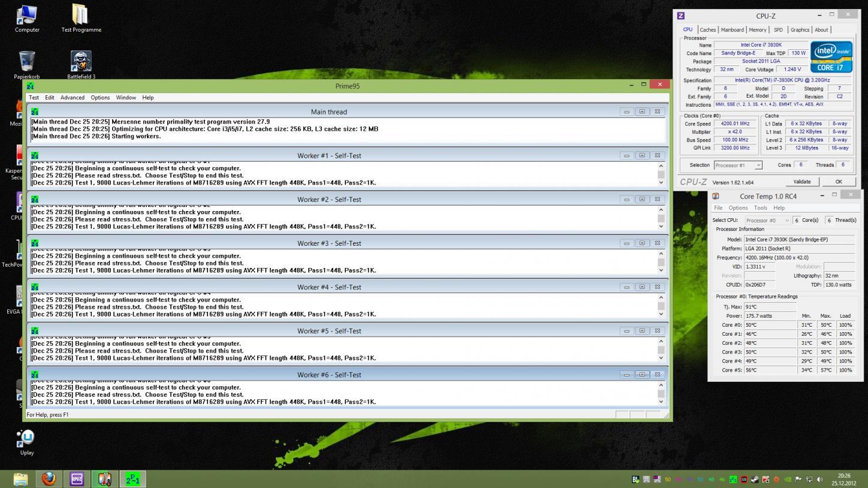Close the Worker #6 child window
Screen dimensions: 868x488
(x=657, y=375)
